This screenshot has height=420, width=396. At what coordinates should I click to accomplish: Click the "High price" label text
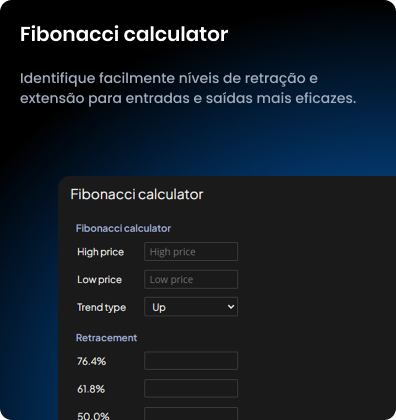click(100, 252)
